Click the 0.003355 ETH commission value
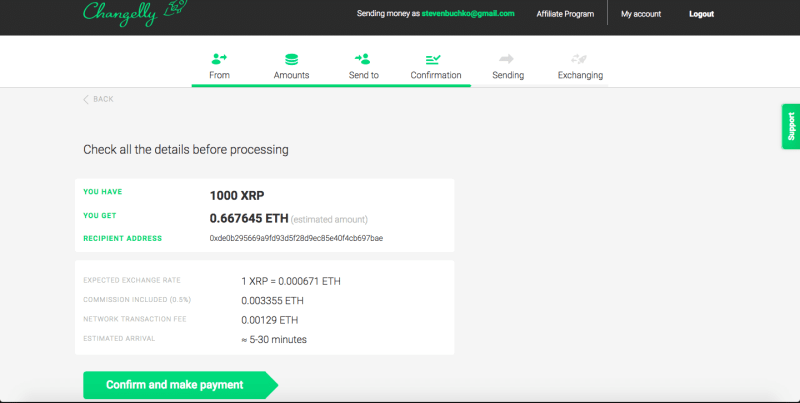Image resolution: width=800 pixels, height=403 pixels. click(272, 300)
